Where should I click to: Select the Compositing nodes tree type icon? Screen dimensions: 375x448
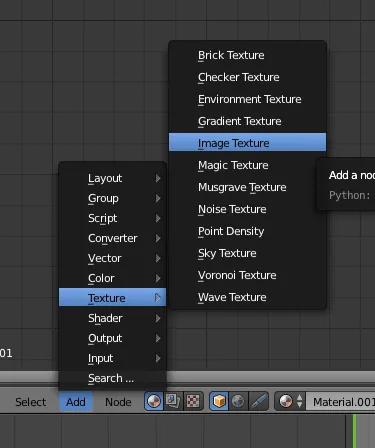[173, 401]
